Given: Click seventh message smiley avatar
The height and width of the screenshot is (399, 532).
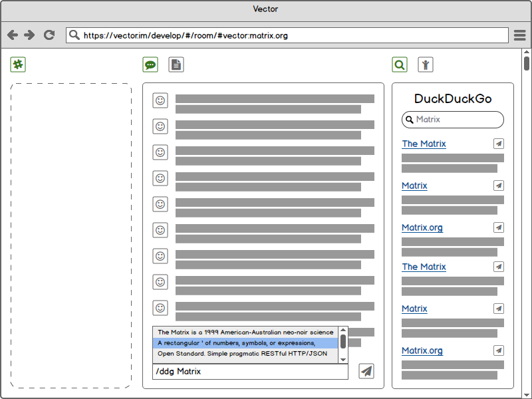Looking at the screenshot, I should (160, 256).
